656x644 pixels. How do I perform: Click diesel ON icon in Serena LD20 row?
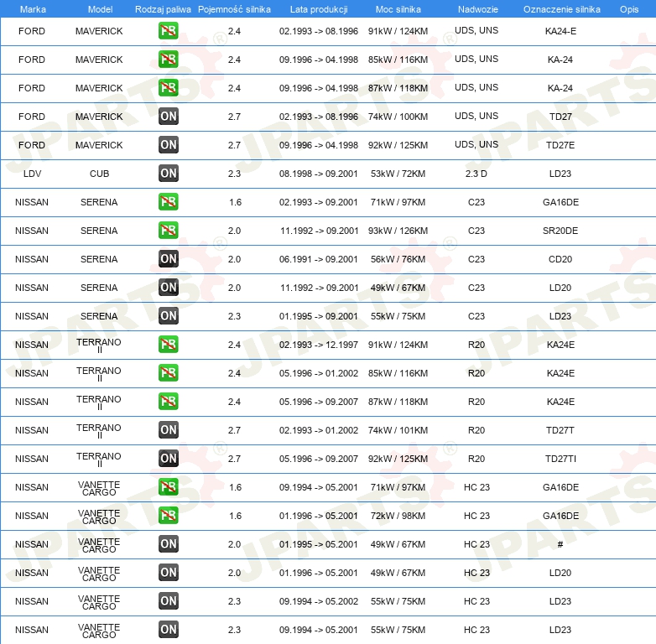[x=168, y=288]
